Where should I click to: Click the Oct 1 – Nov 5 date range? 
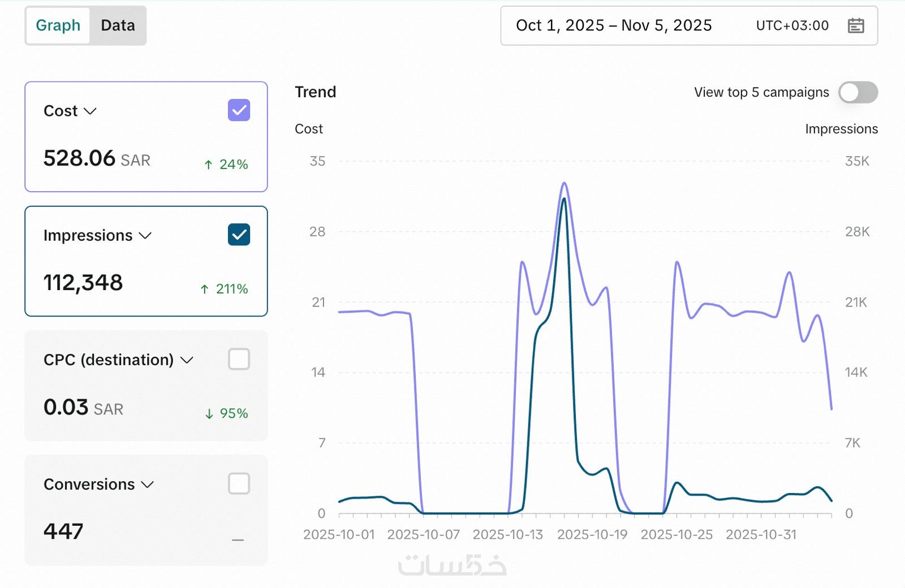[x=614, y=25]
